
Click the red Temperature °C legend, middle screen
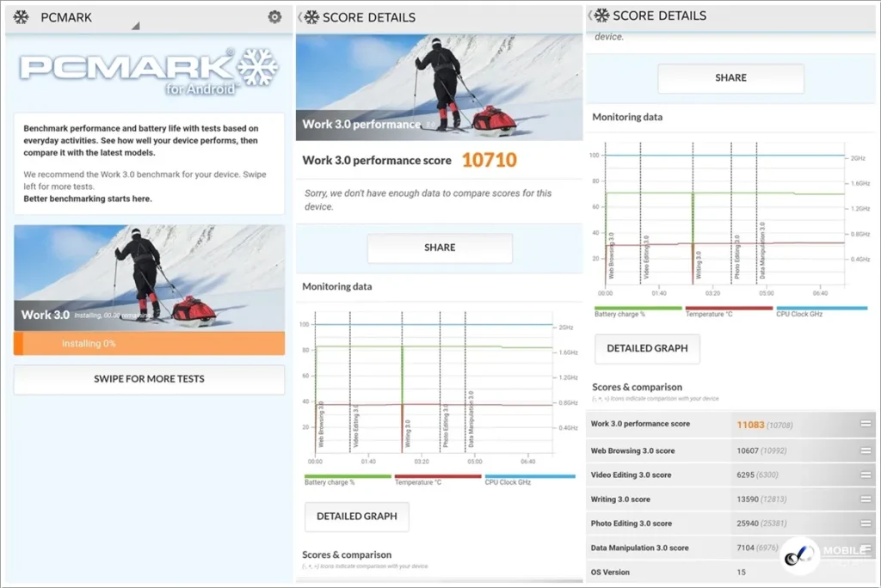[438, 481]
